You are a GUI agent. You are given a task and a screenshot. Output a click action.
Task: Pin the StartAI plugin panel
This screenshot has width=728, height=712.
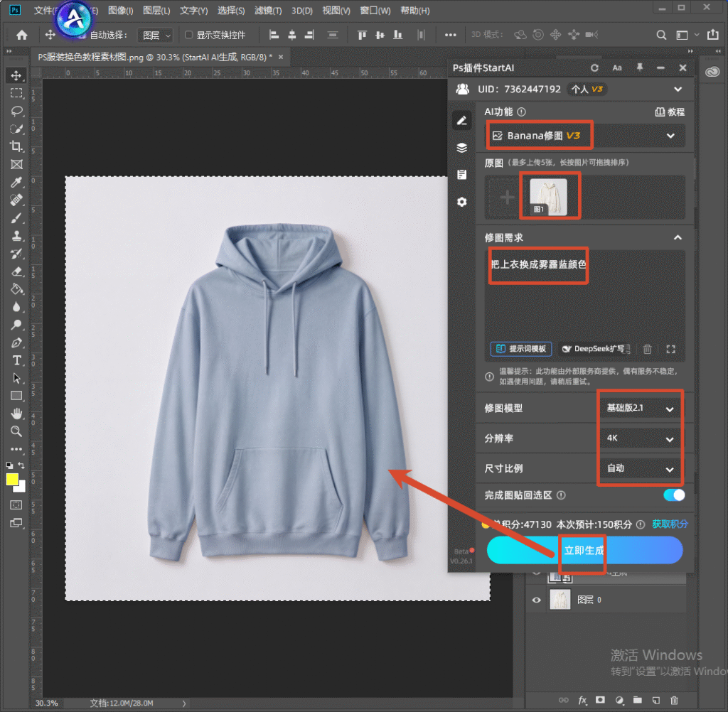(x=639, y=68)
